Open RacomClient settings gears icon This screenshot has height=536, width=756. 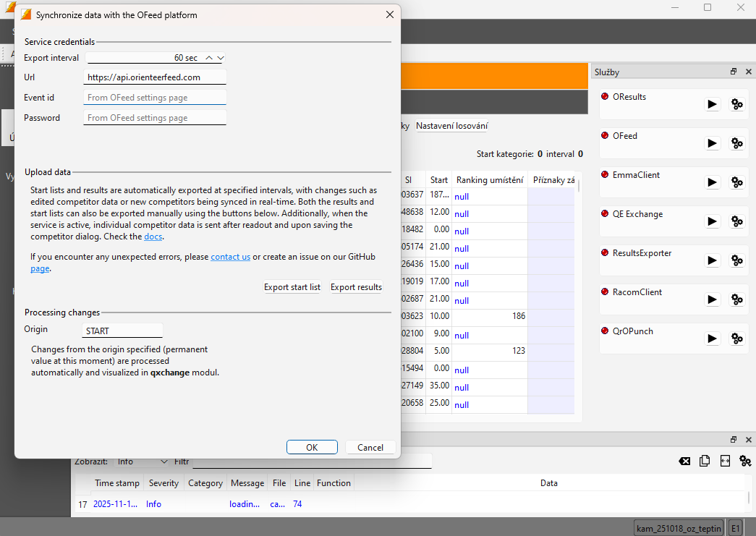[737, 299]
